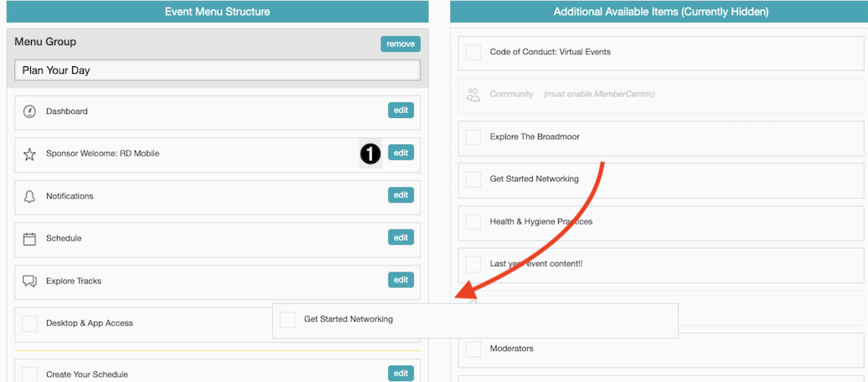
Task: Edit the Create Your Schedule item
Action: [x=401, y=373]
